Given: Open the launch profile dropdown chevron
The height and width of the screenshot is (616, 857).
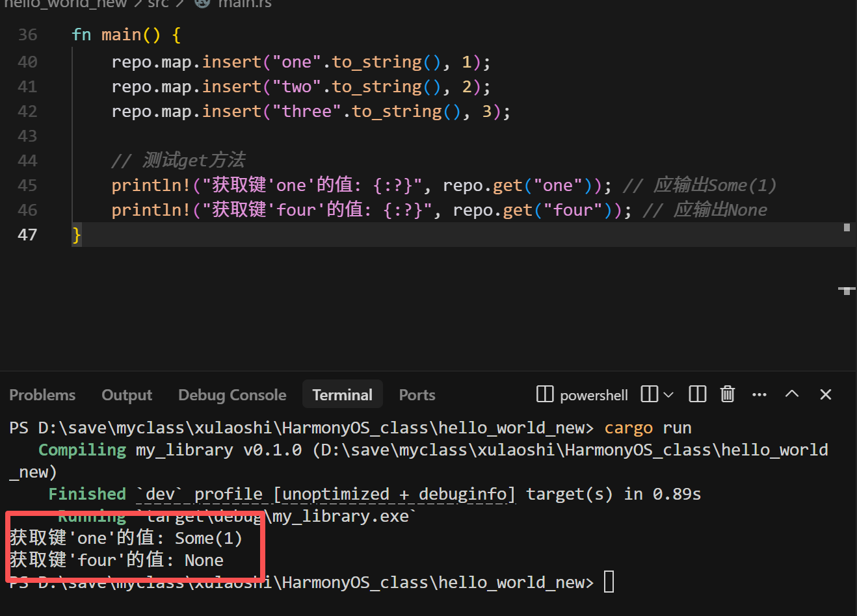Looking at the screenshot, I should (x=668, y=394).
